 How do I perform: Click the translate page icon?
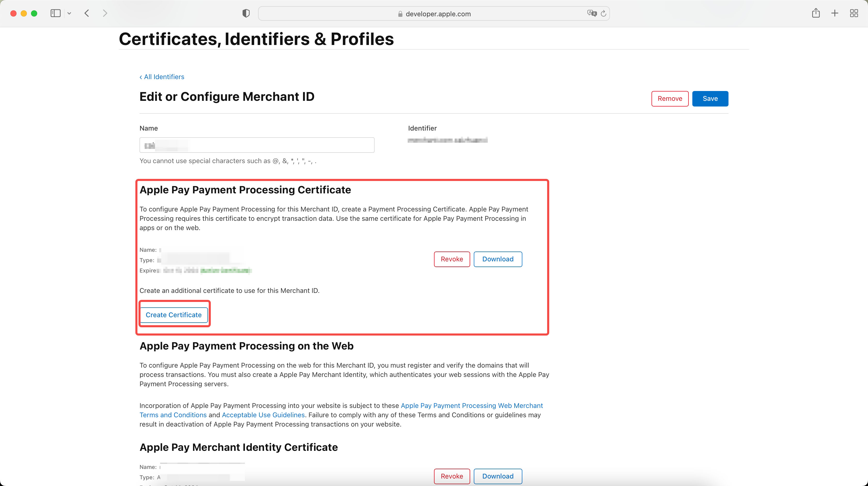pos(592,13)
